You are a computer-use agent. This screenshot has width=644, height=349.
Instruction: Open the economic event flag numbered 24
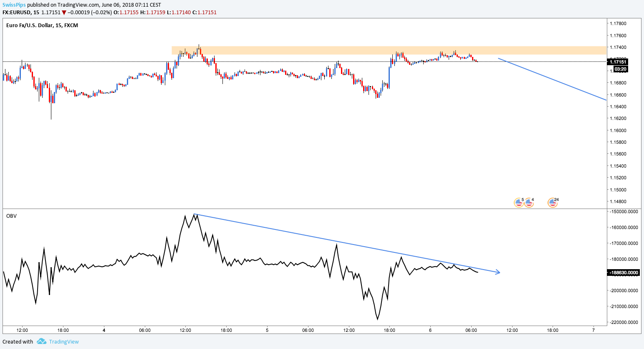553,203
